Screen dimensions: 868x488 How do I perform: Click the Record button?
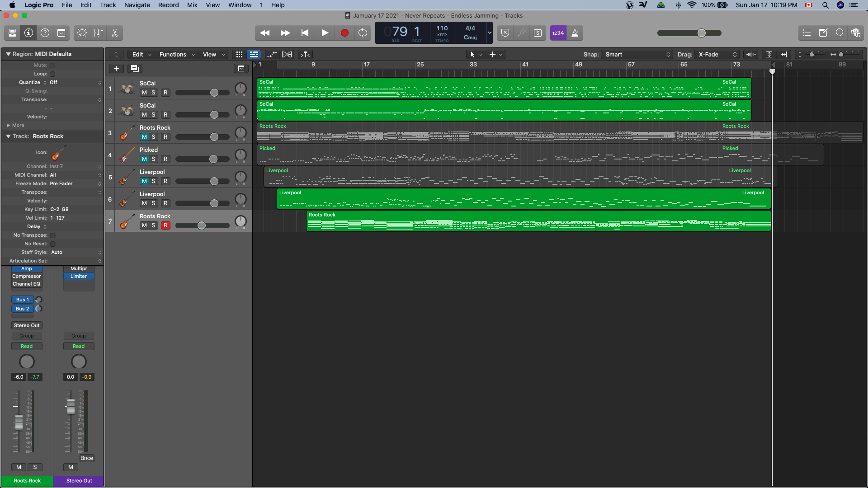pyautogui.click(x=344, y=33)
